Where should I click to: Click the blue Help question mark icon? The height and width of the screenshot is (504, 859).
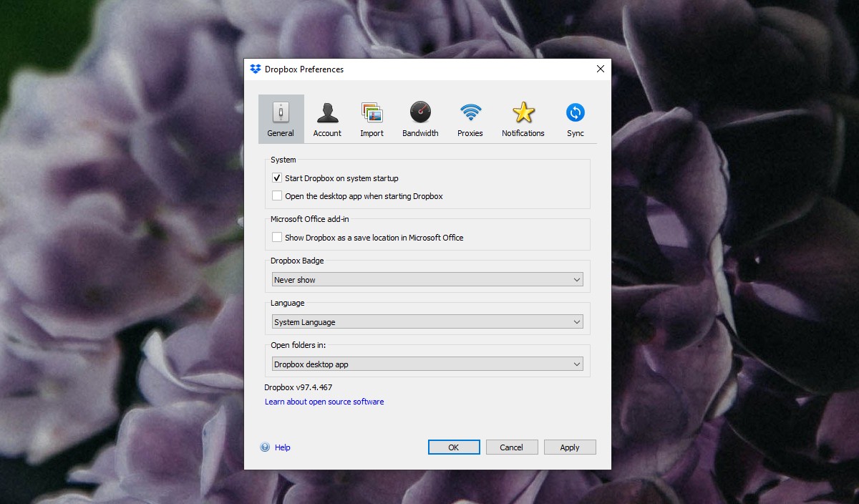265,447
